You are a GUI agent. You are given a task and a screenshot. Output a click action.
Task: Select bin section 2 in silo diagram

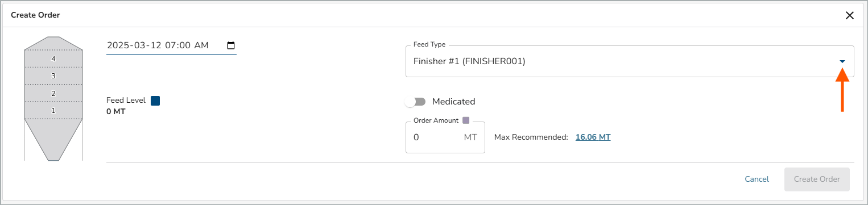pos(53,93)
